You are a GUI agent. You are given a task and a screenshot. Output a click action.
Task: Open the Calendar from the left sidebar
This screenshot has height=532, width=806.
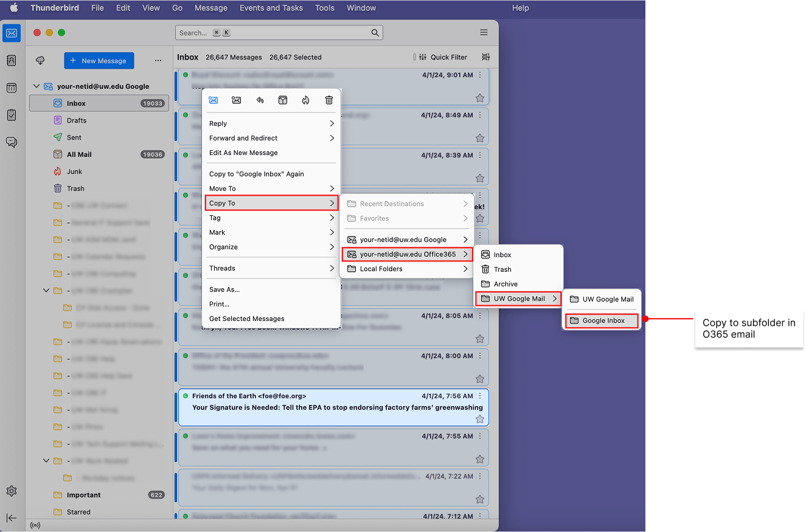pos(11,88)
